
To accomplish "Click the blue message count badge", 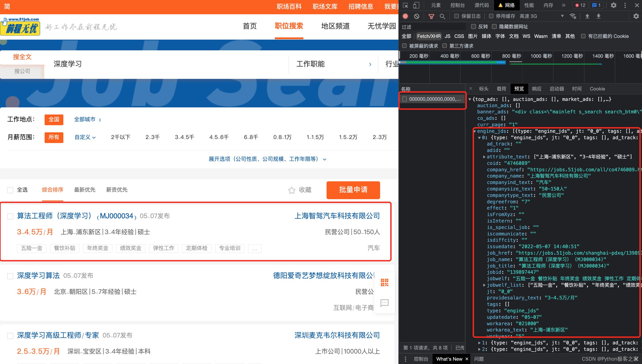I will [596, 5].
